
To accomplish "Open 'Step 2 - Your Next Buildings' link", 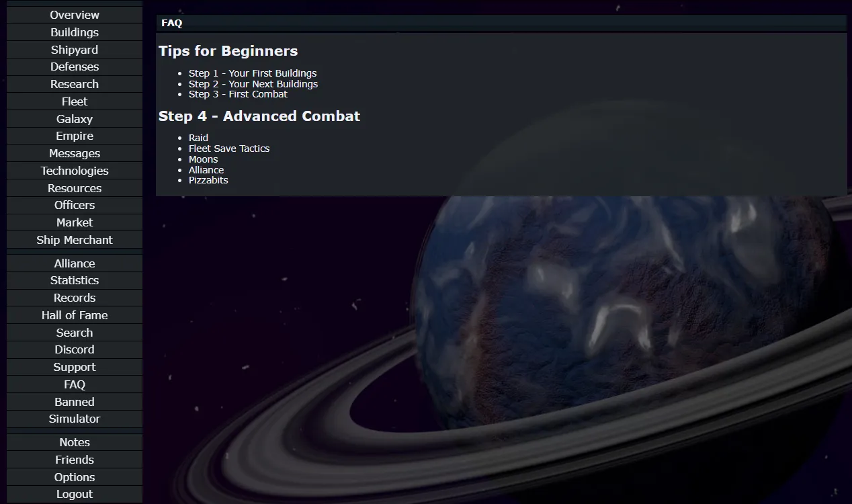I will click(253, 84).
